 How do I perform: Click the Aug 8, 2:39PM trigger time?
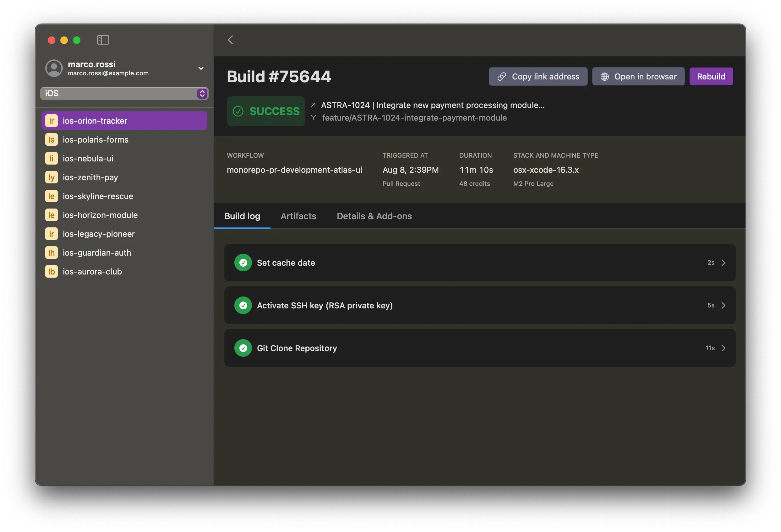410,170
